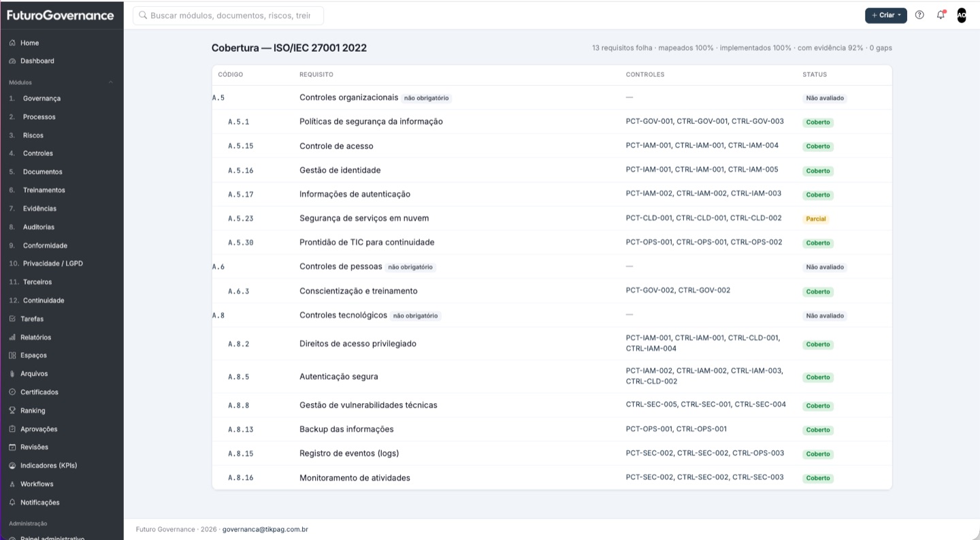Image resolution: width=980 pixels, height=540 pixels.
Task: Open the Certificados badge icon
Action: pyautogui.click(x=12, y=392)
